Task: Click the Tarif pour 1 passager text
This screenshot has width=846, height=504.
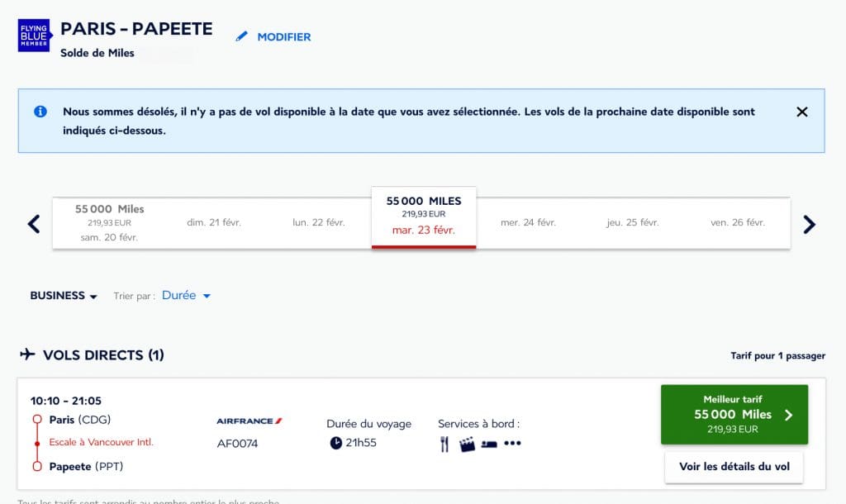Action: pyautogui.click(x=777, y=355)
